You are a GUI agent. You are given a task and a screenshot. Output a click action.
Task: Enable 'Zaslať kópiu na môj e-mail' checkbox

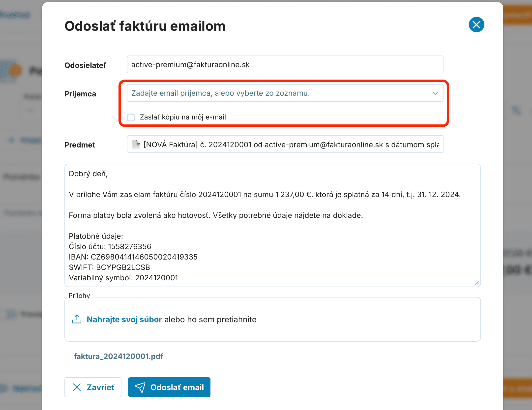131,117
